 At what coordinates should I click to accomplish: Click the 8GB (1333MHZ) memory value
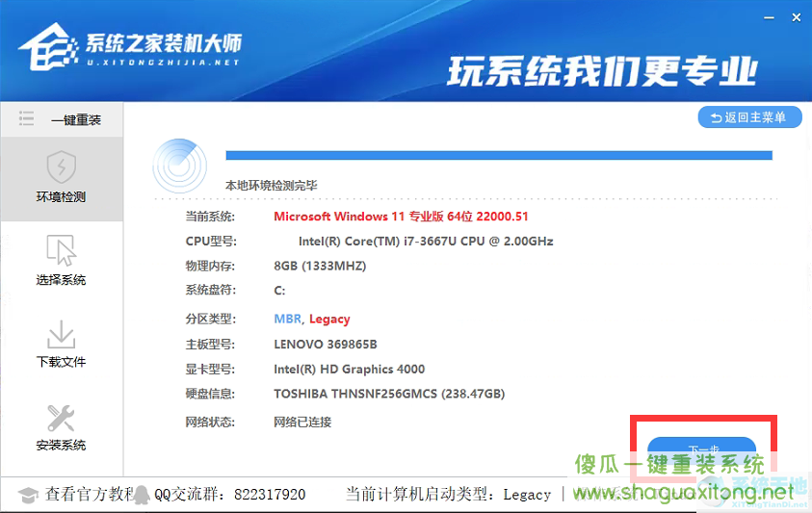[320, 266]
